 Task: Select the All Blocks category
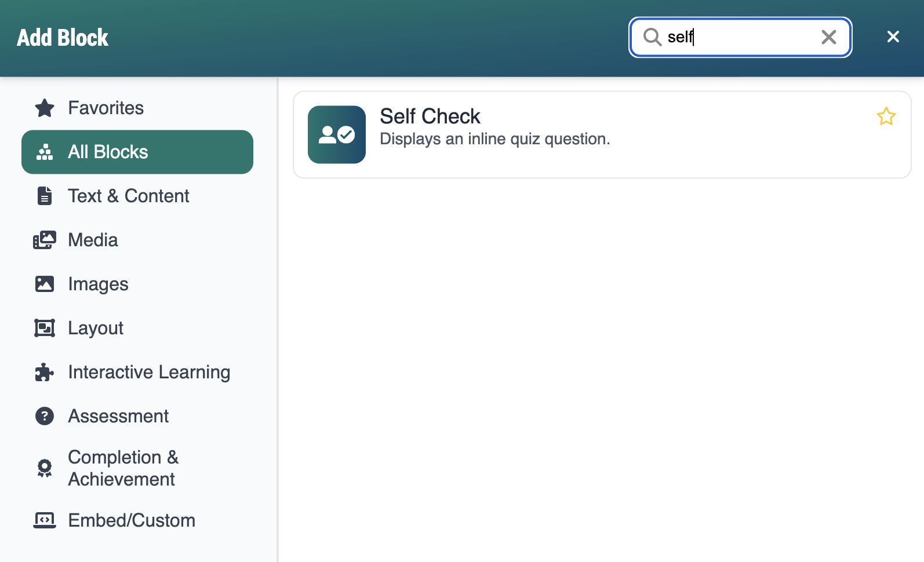point(137,152)
